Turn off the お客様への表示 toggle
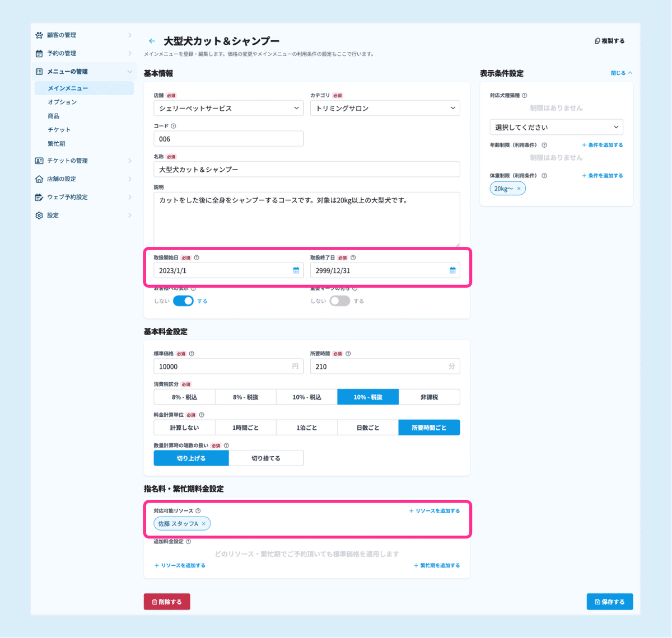This screenshot has height=638, width=672. tap(183, 301)
